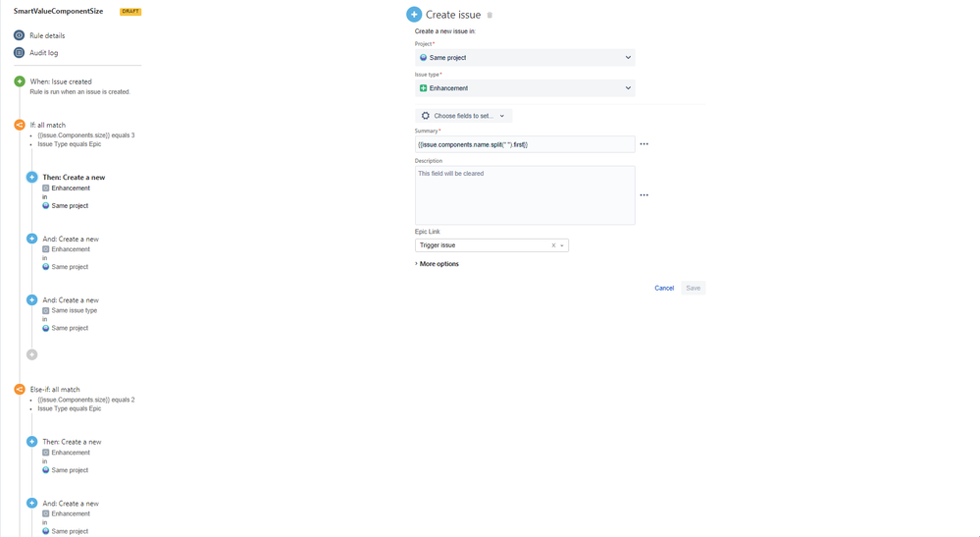Open more options ellipsis beside Summary
This screenshot has height=537, width=980.
point(644,144)
